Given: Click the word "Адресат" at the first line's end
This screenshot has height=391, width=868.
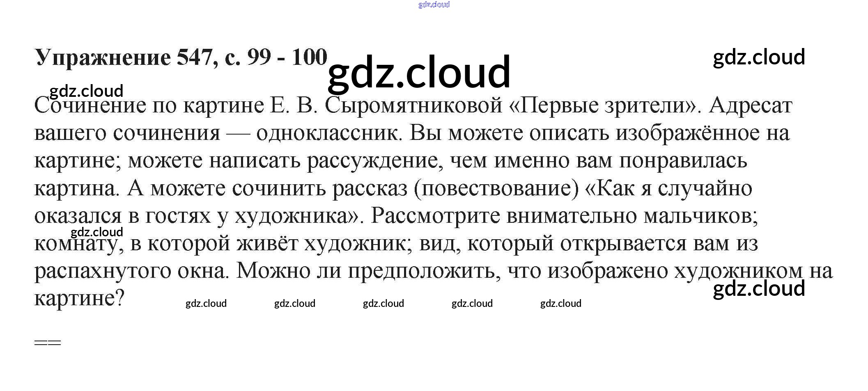Looking at the screenshot, I should [x=750, y=105].
